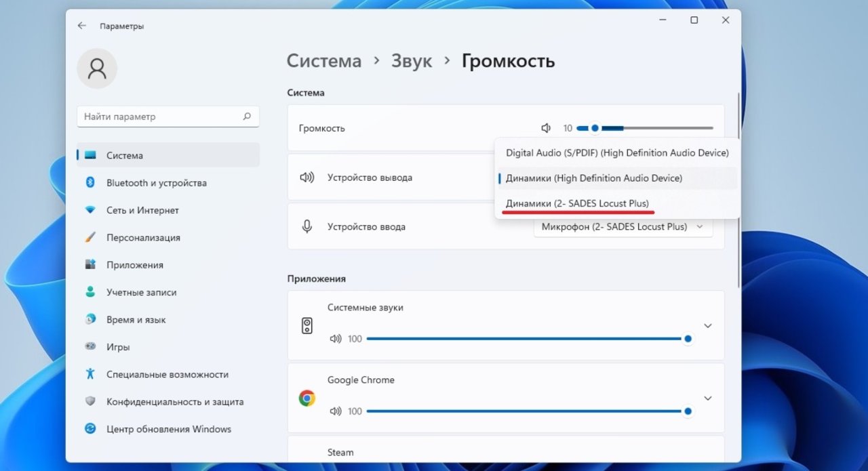Select Динамики (High Definition Audio Device)
This screenshot has height=471, width=868.
tap(593, 178)
